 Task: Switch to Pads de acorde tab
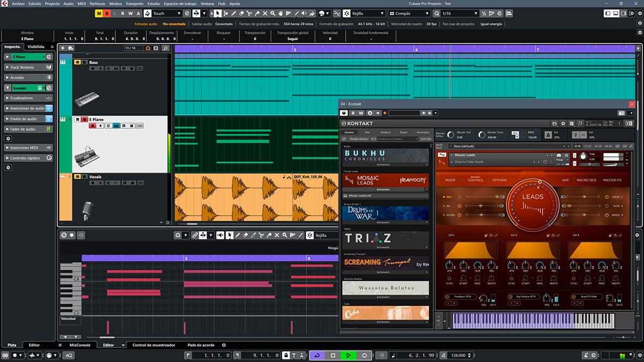coord(201,345)
